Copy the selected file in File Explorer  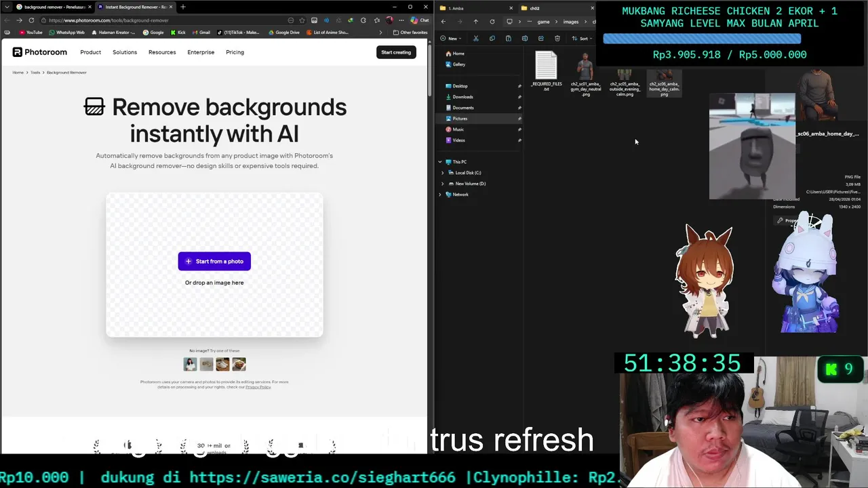point(492,39)
